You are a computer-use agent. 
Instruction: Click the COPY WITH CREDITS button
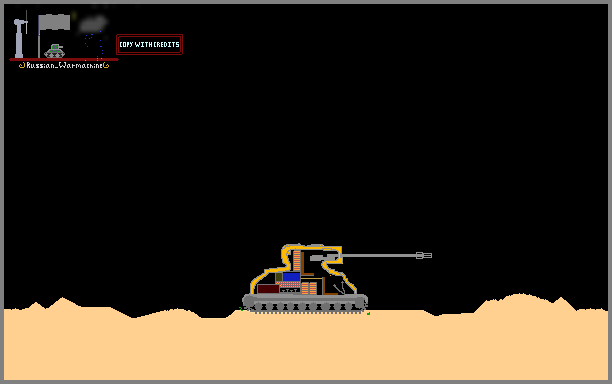[149, 44]
